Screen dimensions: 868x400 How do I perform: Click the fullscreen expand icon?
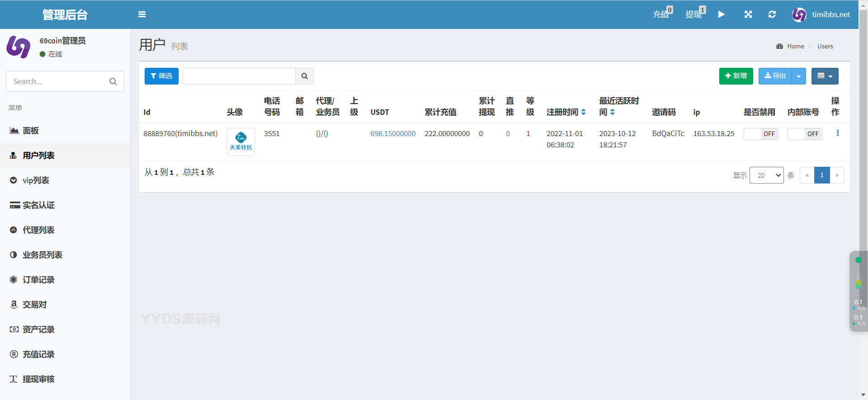point(748,14)
